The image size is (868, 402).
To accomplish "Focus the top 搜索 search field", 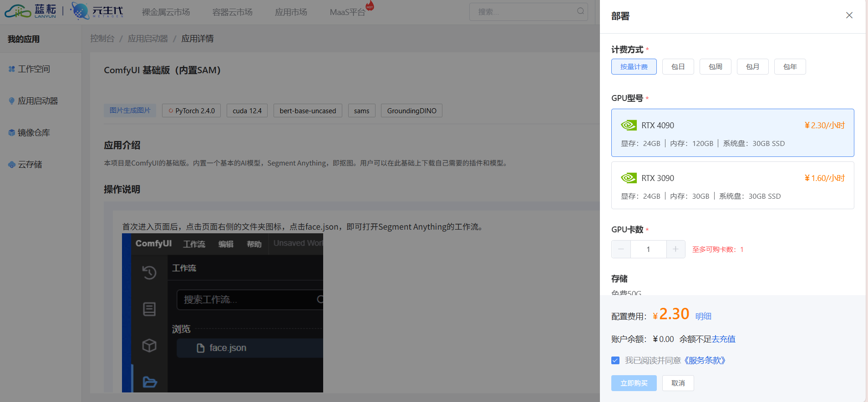I will (x=528, y=12).
